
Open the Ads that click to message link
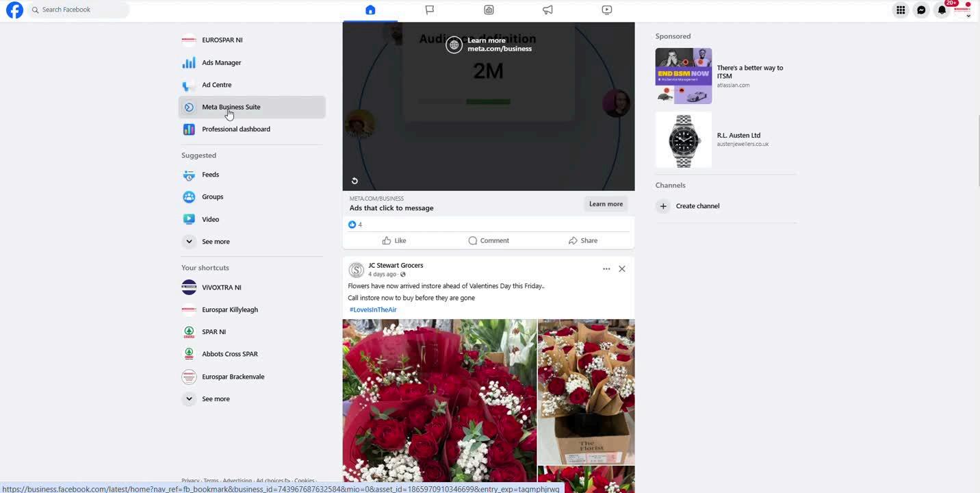(391, 208)
